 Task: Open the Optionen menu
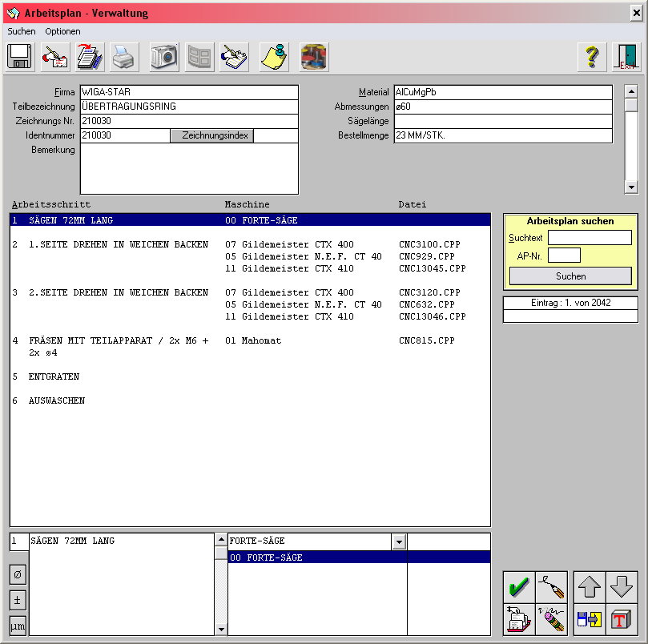62,31
